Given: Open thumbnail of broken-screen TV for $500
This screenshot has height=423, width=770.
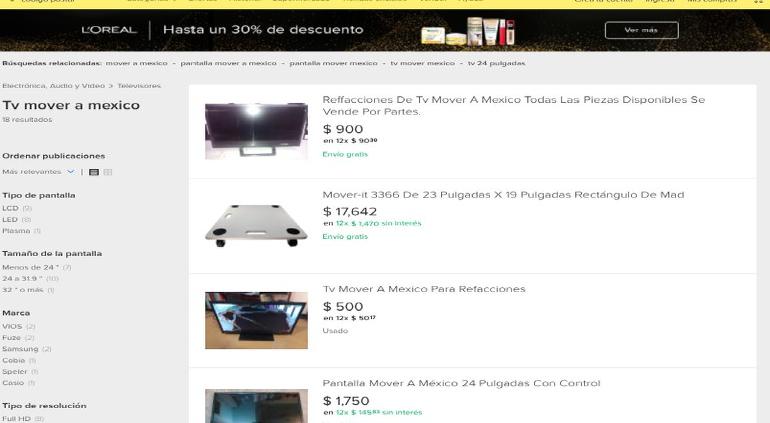Looking at the screenshot, I should point(256,320).
